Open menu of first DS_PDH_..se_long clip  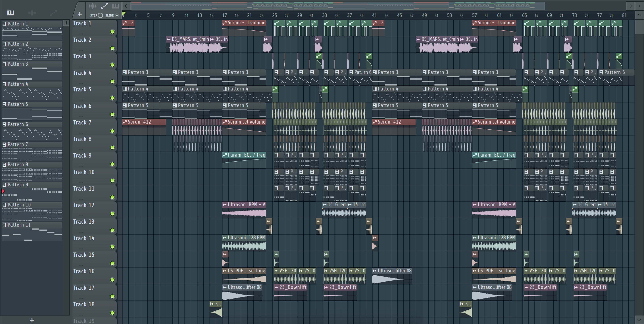[225, 271]
